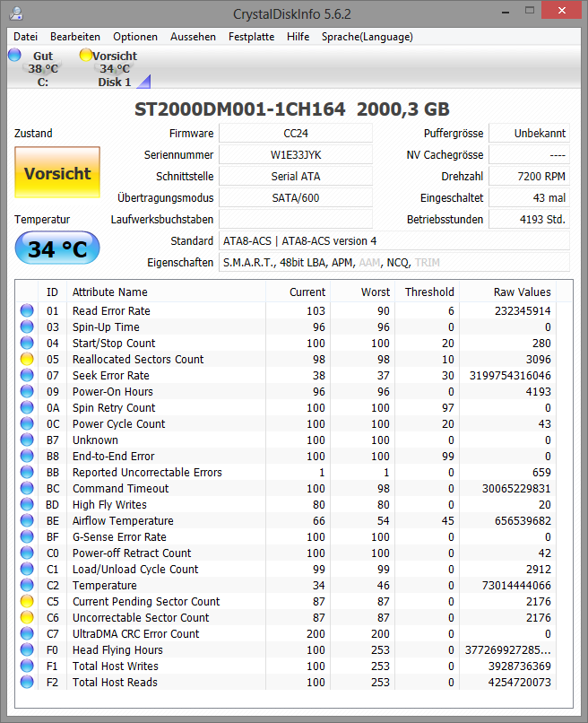588x723 pixels.
Task: Click the Standard field showing ATA8-ACS
Action: point(394,240)
